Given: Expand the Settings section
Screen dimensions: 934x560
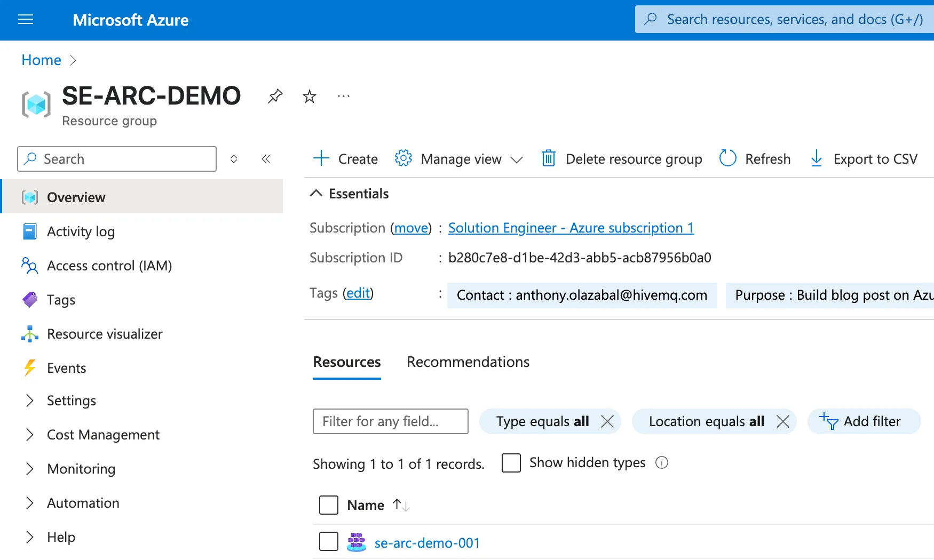Looking at the screenshot, I should 30,401.
